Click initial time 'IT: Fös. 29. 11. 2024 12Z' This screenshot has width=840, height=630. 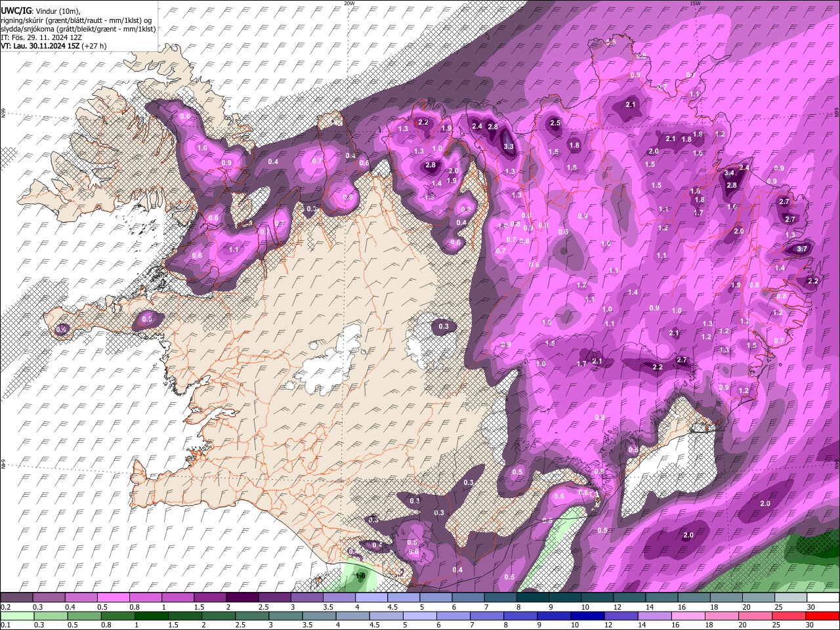pos(41,37)
